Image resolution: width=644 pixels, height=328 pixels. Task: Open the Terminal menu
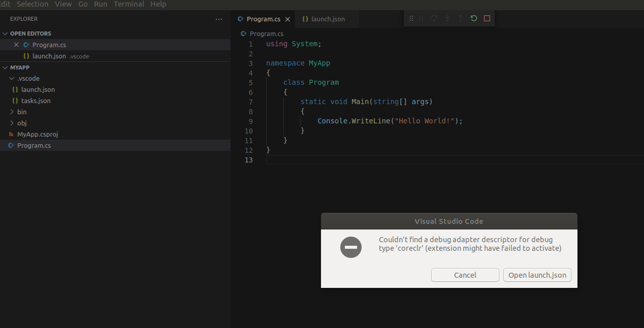tap(128, 4)
